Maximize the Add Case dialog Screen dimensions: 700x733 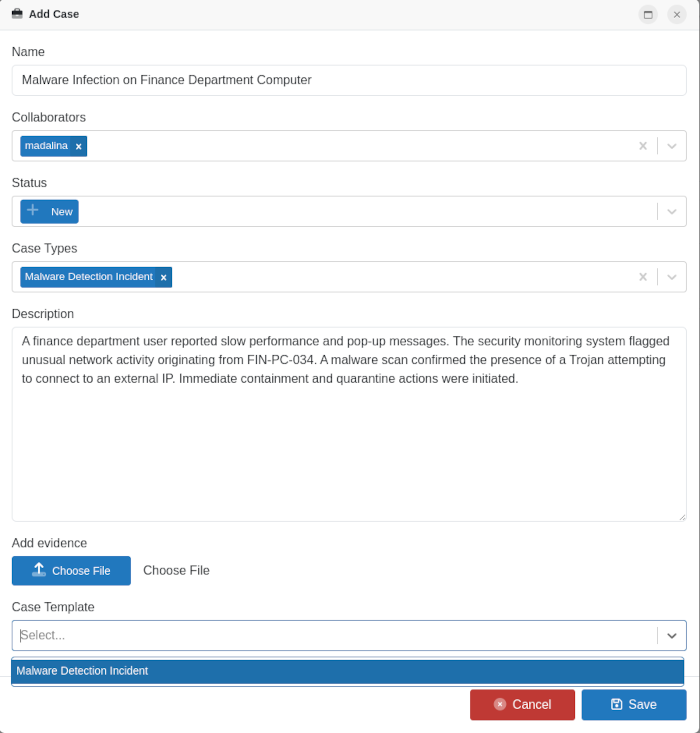tap(648, 14)
